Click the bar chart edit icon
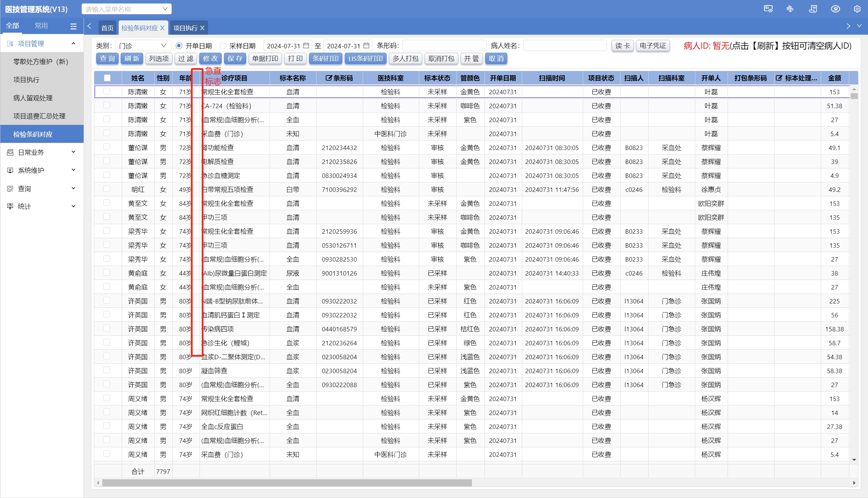This screenshot has width=868, height=498. click(790, 9)
